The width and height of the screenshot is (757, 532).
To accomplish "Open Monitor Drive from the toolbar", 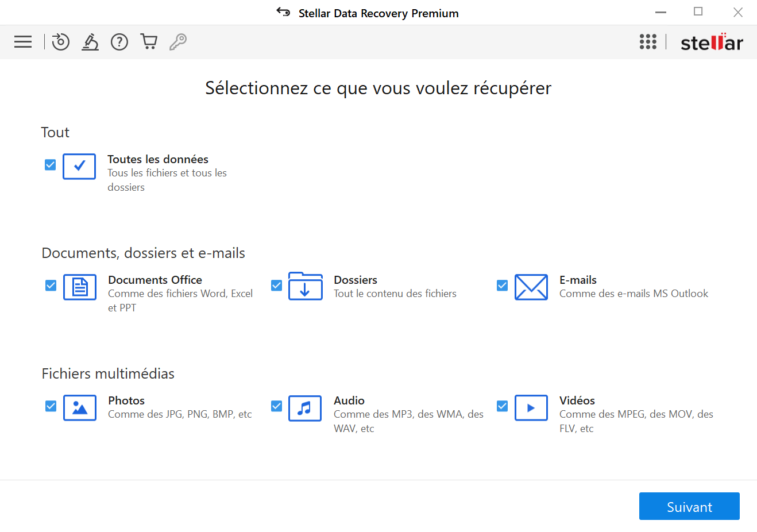I will coord(90,41).
